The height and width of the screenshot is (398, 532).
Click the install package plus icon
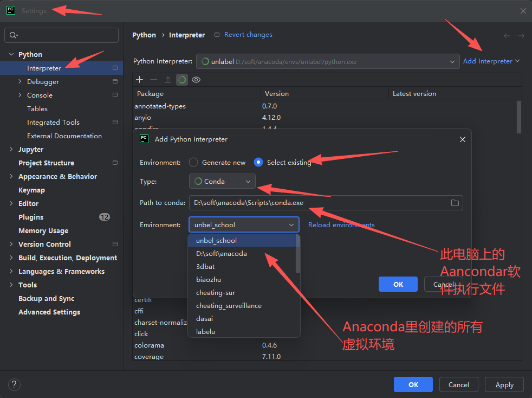pos(139,80)
